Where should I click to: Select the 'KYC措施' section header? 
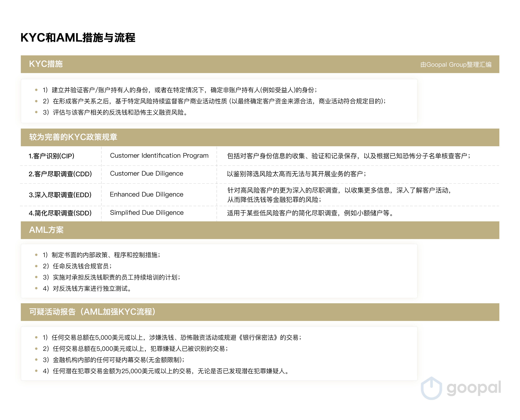pyautogui.click(x=260, y=64)
